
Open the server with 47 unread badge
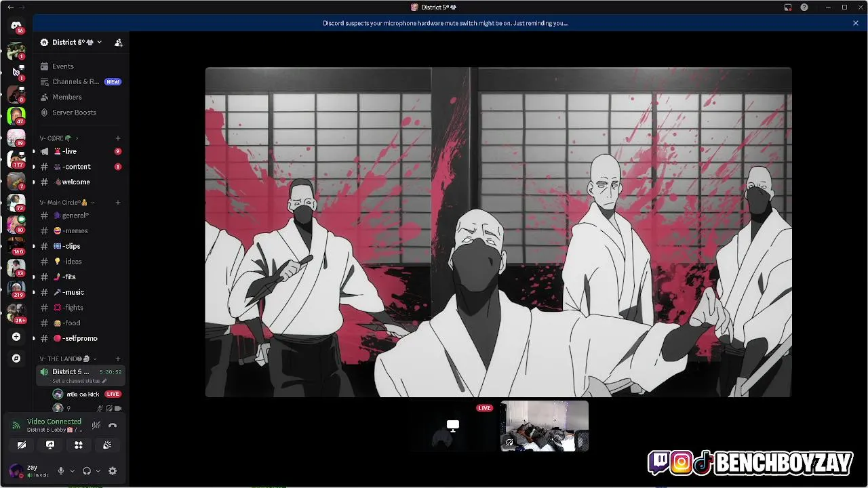(x=16, y=115)
